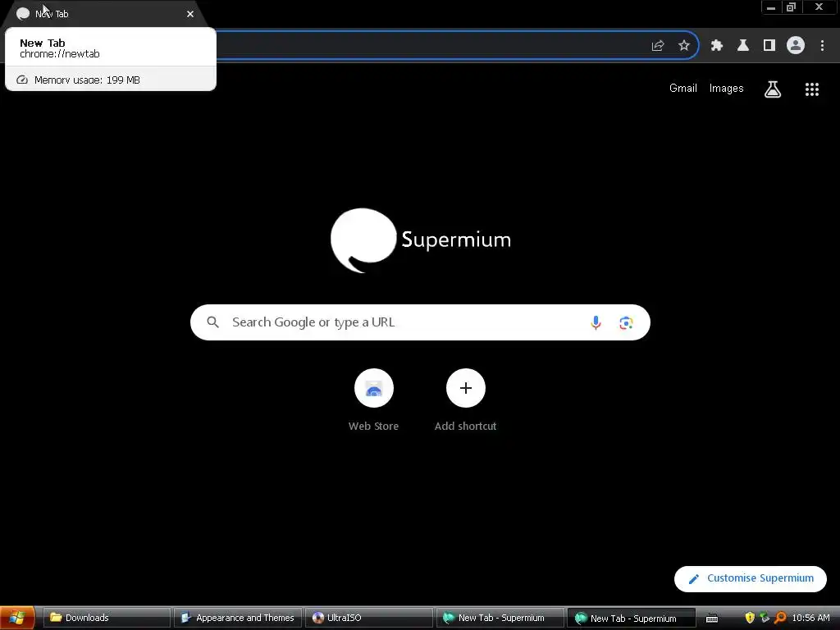
Task: Open the Windows Start button
Action: pyautogui.click(x=18, y=618)
